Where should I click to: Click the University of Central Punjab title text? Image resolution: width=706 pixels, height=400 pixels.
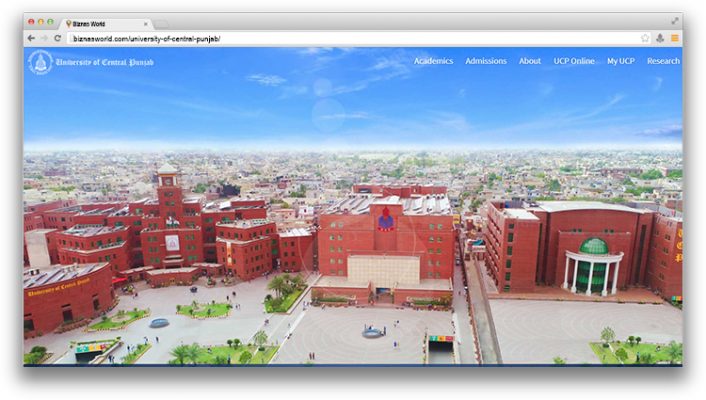[x=104, y=62]
